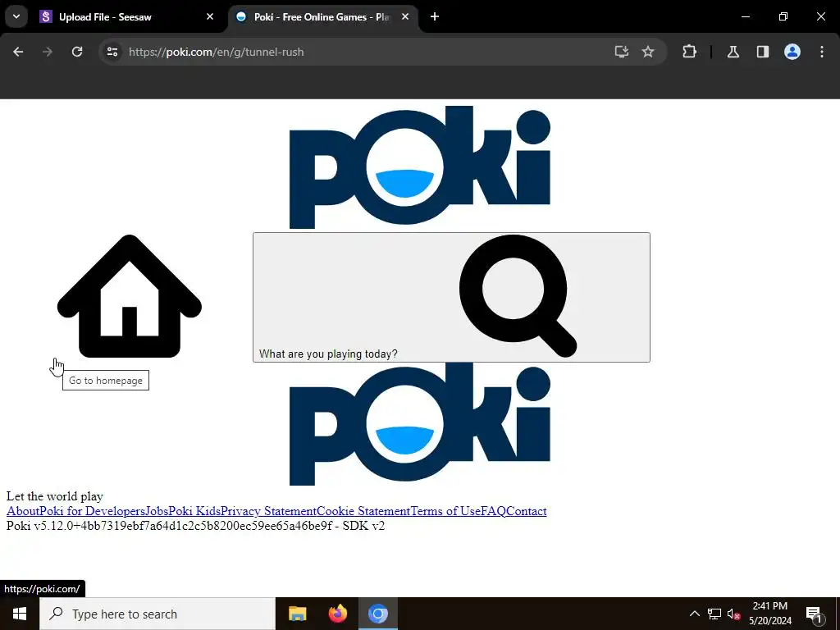
Task: Go back using the browser back arrow
Action: [x=18, y=52]
